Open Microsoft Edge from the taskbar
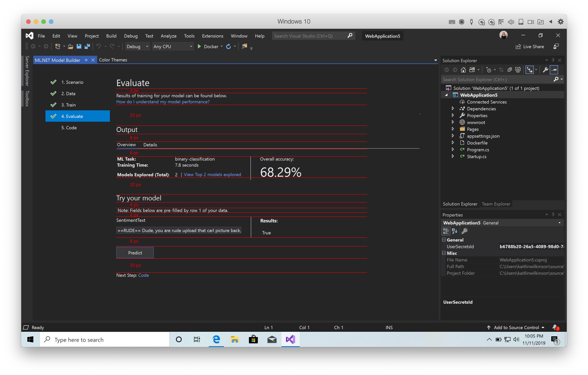This screenshot has width=588, height=375. pos(216,339)
